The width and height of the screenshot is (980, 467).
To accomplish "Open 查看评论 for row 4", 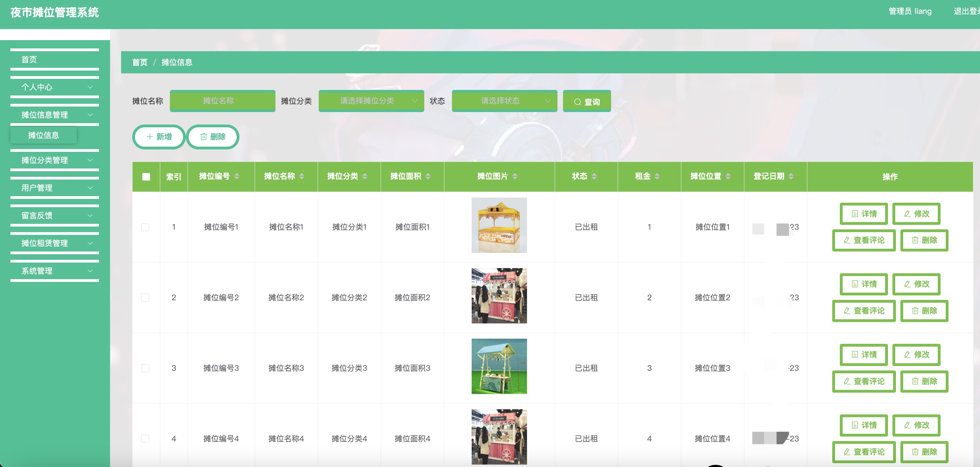I will (864, 452).
